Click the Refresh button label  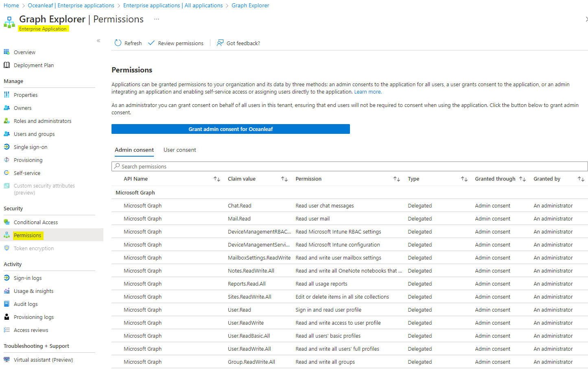tap(133, 43)
